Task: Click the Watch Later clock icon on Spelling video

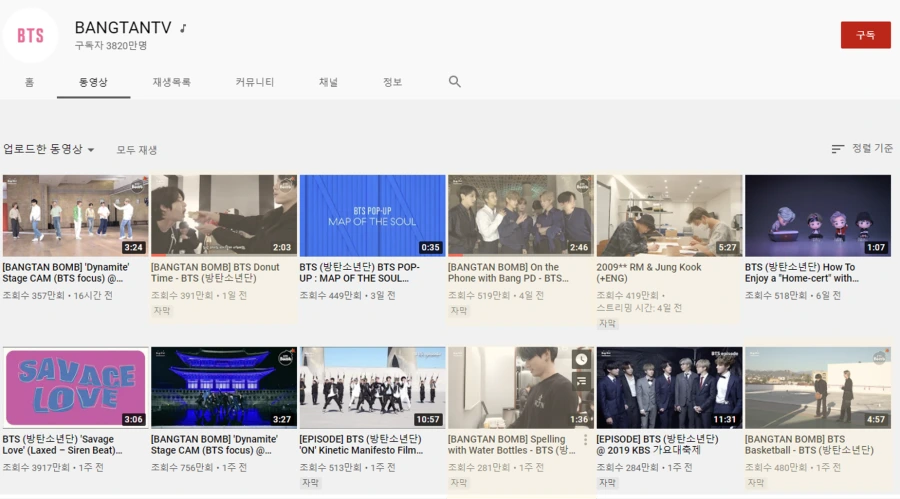Action: tap(581, 359)
